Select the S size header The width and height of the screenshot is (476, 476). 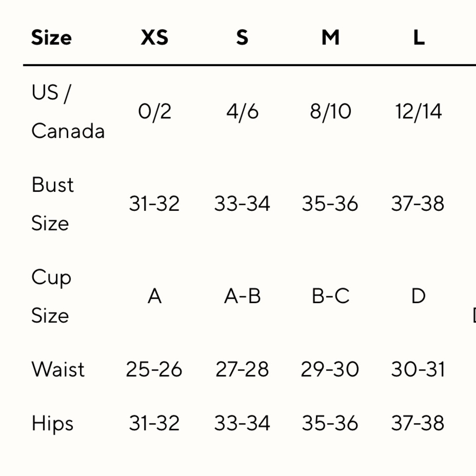coord(242,37)
